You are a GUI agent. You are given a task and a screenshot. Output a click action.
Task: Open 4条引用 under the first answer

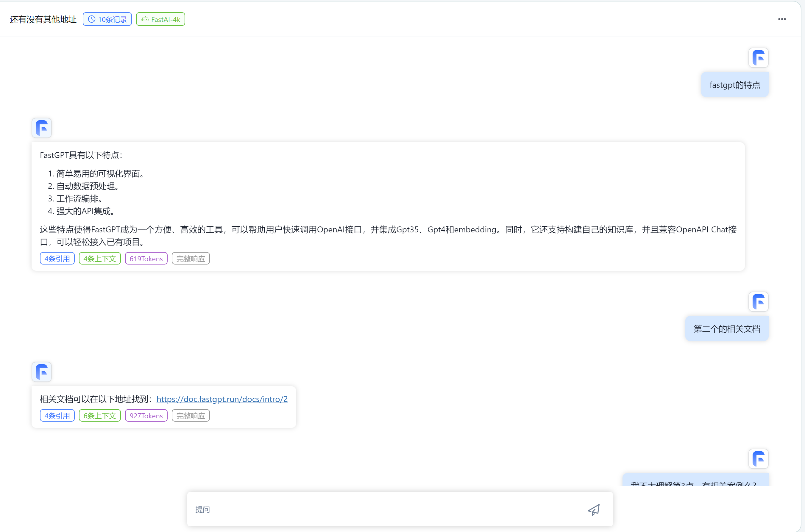[57, 259]
